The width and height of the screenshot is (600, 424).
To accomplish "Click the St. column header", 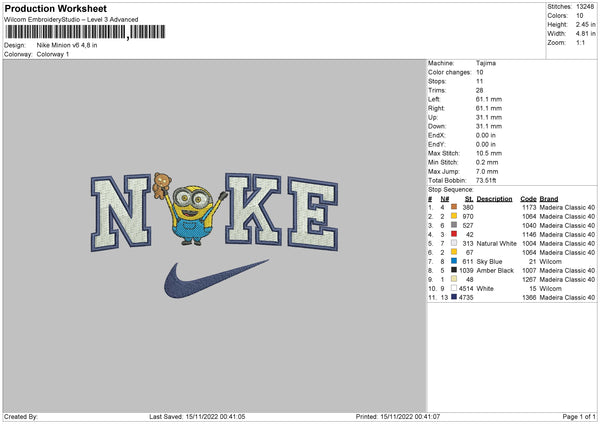I will pyautogui.click(x=469, y=199).
